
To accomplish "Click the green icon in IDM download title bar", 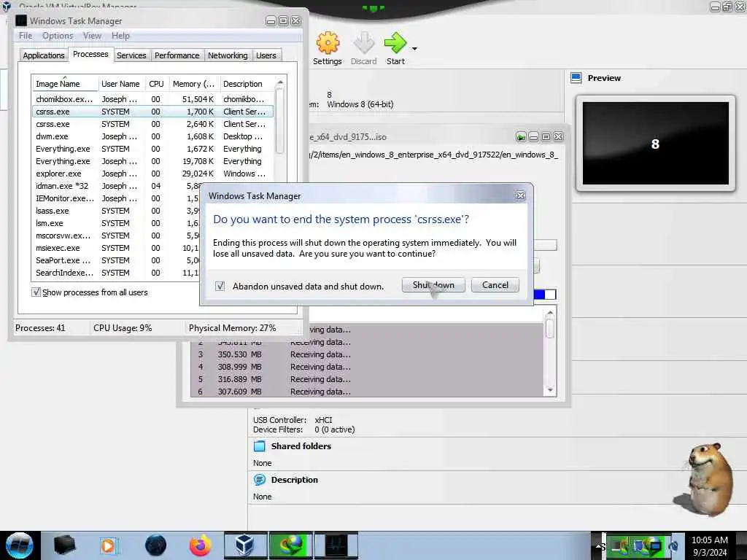I will click(x=521, y=137).
